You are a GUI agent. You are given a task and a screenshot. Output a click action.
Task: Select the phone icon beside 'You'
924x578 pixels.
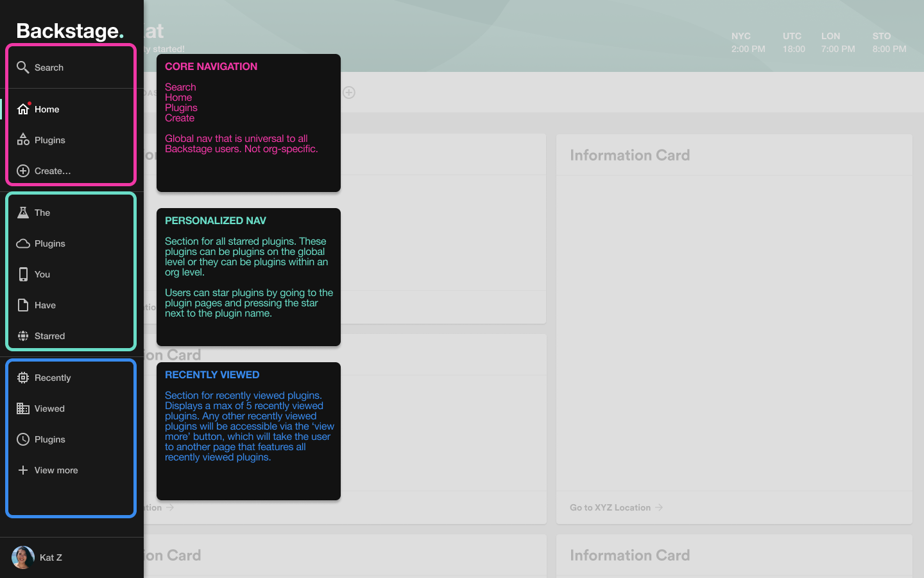22,274
